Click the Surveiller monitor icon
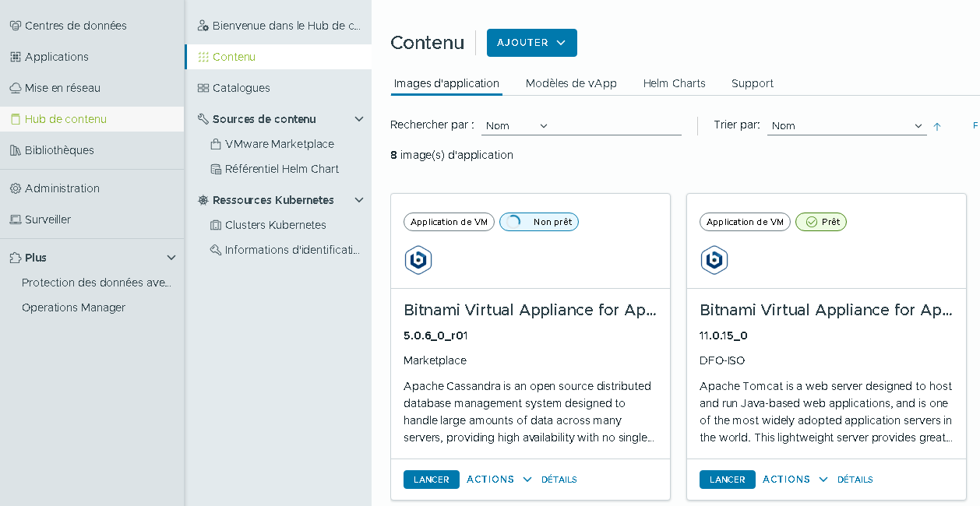The image size is (980, 506). tap(15, 220)
